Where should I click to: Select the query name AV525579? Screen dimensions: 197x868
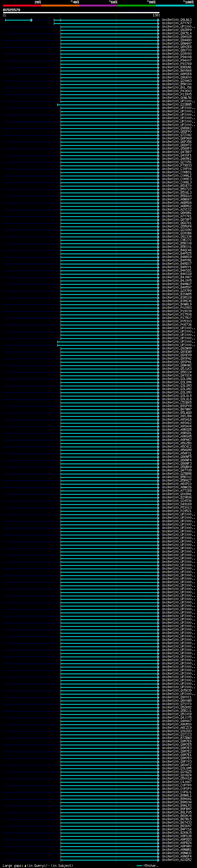click(x=11, y=10)
